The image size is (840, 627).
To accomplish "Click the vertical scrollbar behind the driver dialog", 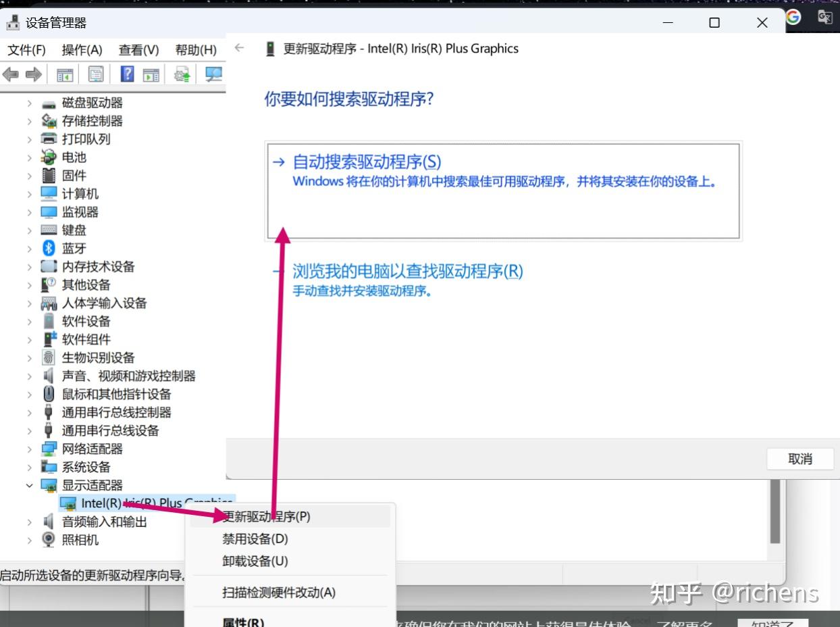I will (775, 511).
